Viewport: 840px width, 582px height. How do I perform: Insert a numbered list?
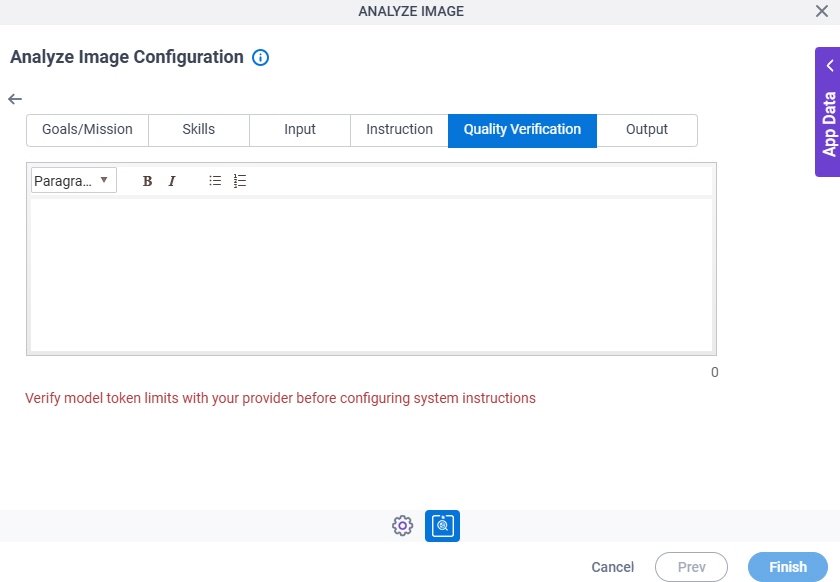(x=240, y=181)
